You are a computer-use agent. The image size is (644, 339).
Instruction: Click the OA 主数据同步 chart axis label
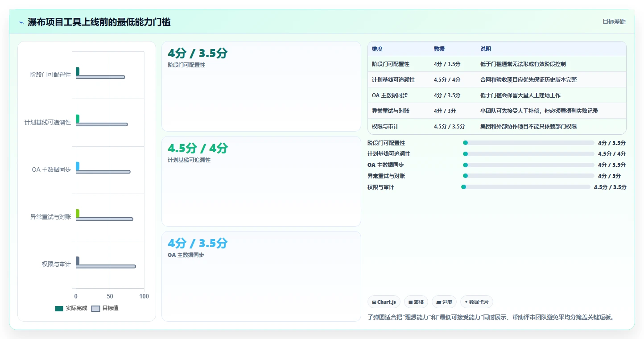[x=51, y=170]
